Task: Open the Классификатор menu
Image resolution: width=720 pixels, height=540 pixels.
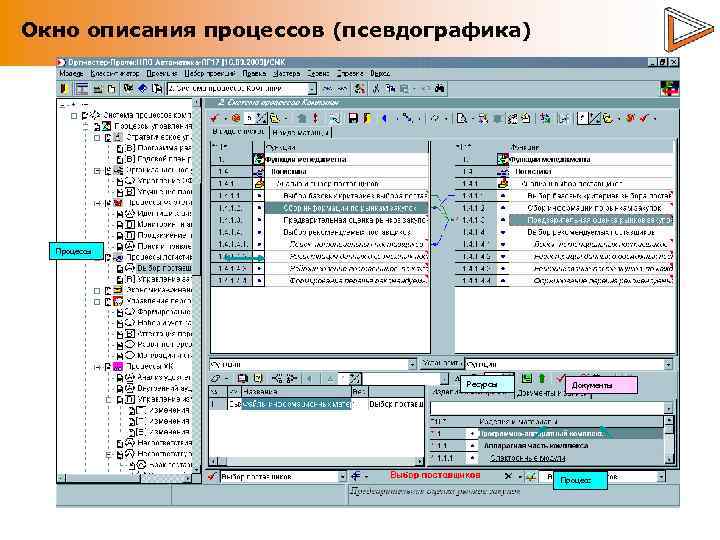Action: 114,73
